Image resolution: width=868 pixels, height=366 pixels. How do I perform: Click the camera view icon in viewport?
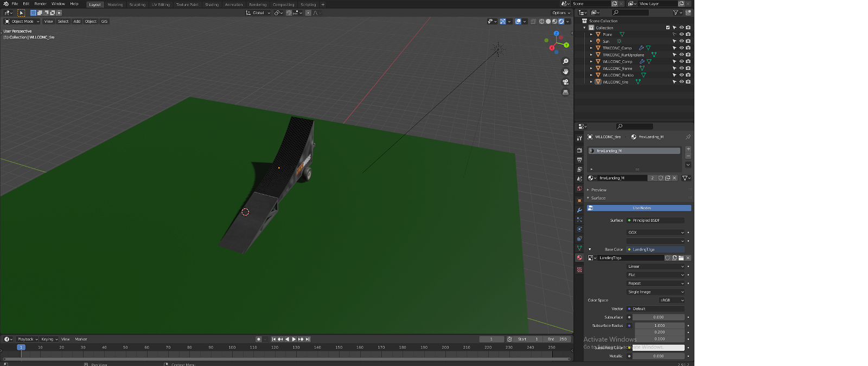click(565, 82)
